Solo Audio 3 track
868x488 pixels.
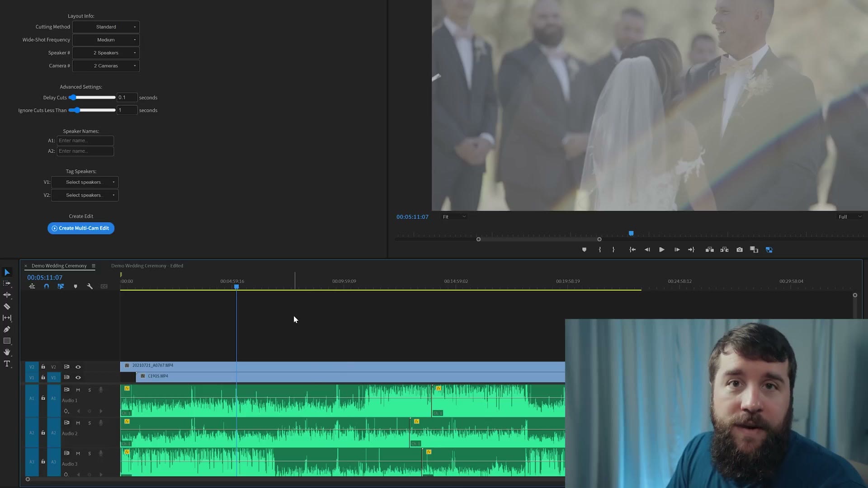90,453
